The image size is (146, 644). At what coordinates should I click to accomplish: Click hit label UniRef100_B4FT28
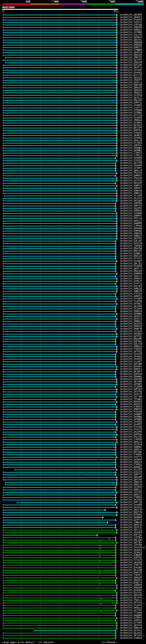click(x=131, y=502)
